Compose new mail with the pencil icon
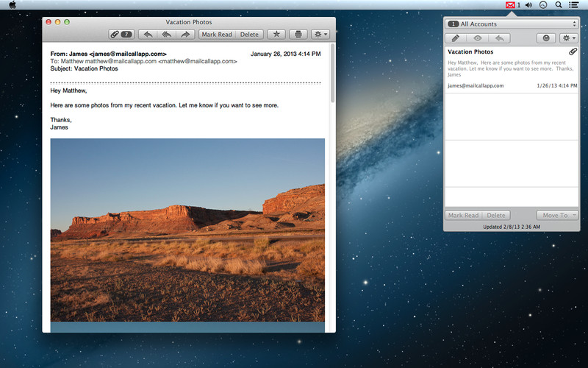The image size is (588, 368). pos(455,38)
